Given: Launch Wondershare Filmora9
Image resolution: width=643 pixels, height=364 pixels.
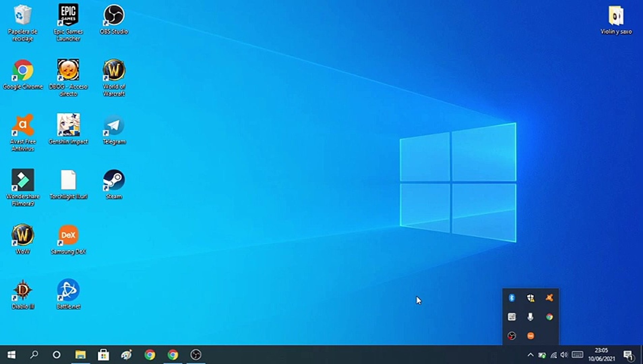Looking at the screenshot, I should 22,180.
